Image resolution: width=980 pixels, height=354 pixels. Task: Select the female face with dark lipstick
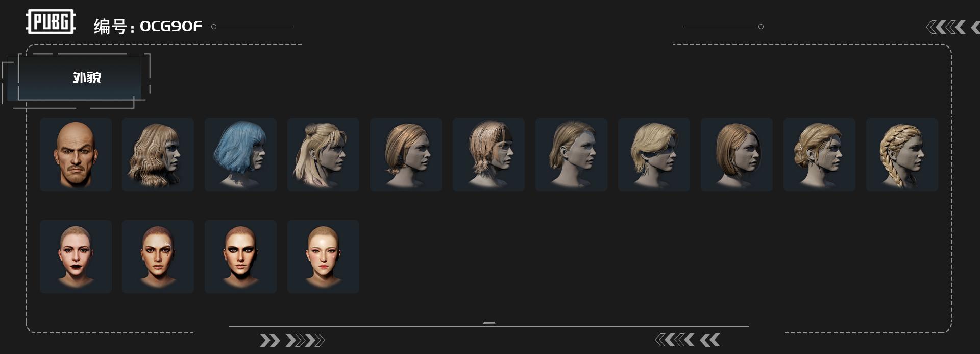(76, 256)
